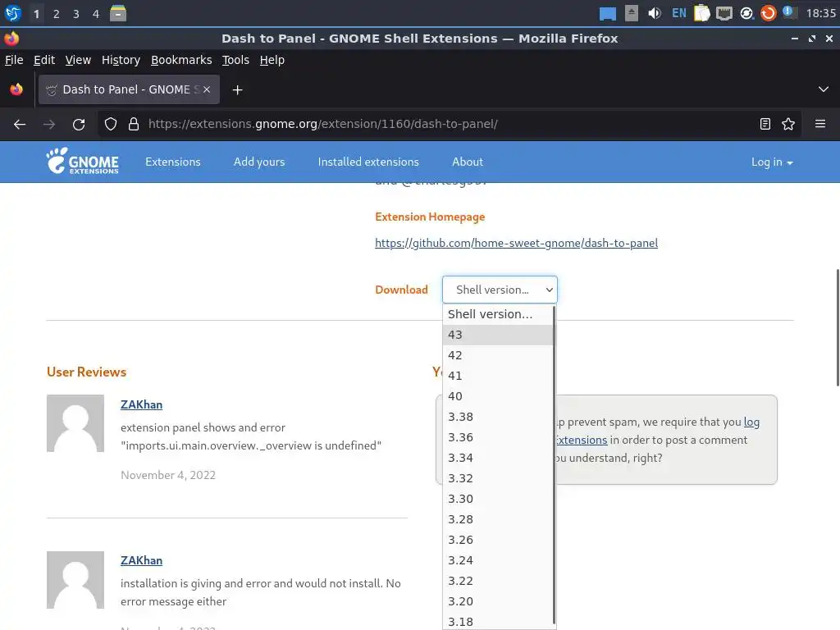Viewport: 840px width, 630px height.
Task: Choose Shell version 3.22 option
Action: pyautogui.click(x=498, y=581)
